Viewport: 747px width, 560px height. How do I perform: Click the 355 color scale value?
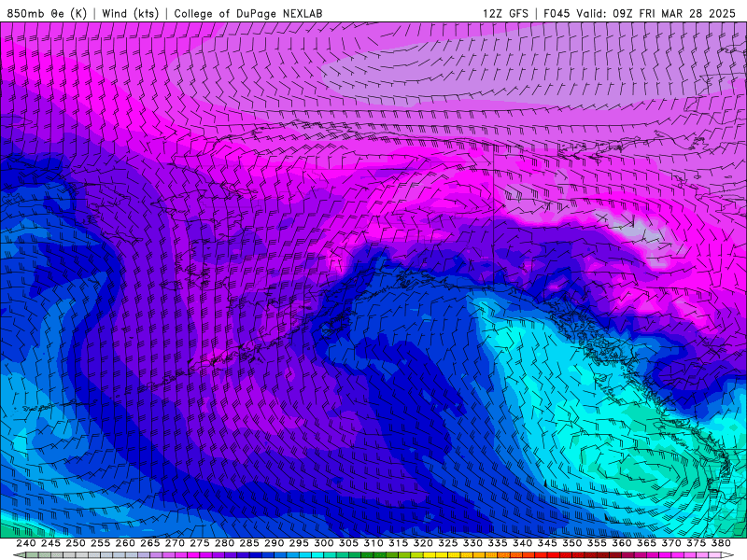(x=597, y=543)
